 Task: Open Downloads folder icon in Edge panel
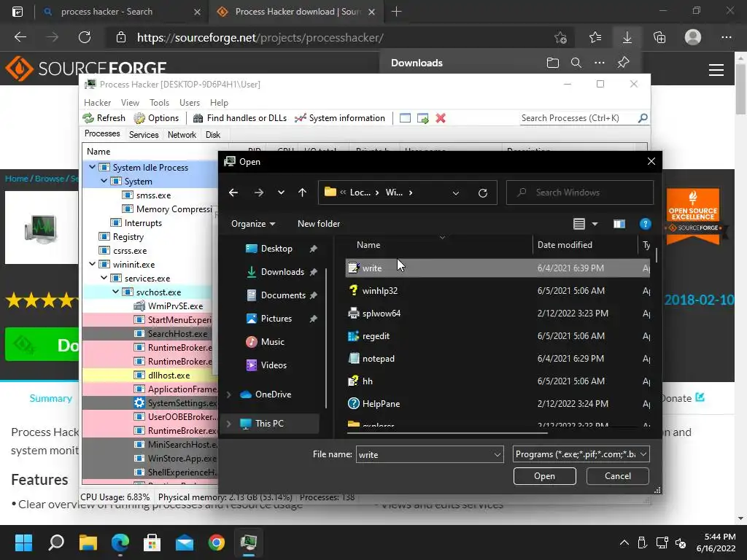(x=553, y=63)
